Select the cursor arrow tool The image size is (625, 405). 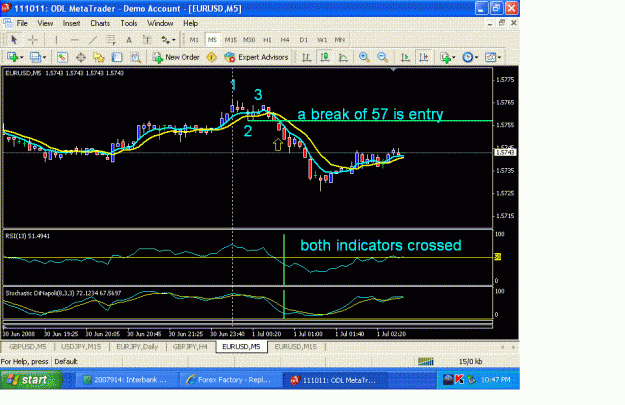click(14, 39)
